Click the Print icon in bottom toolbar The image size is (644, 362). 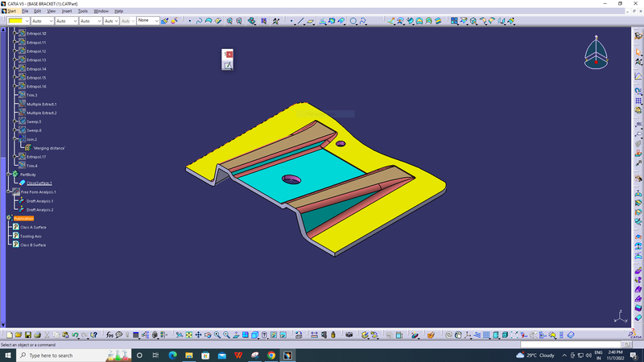38,335
